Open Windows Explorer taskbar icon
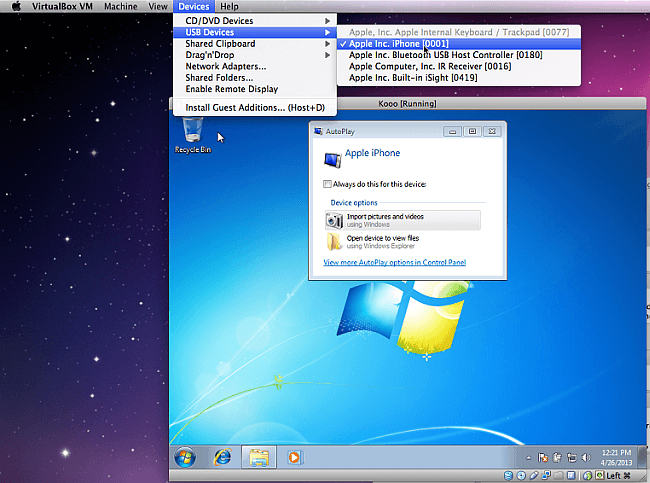650x483 pixels. (x=259, y=458)
